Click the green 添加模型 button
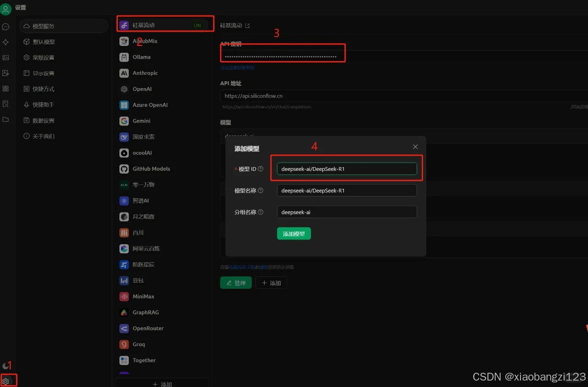 pyautogui.click(x=294, y=234)
